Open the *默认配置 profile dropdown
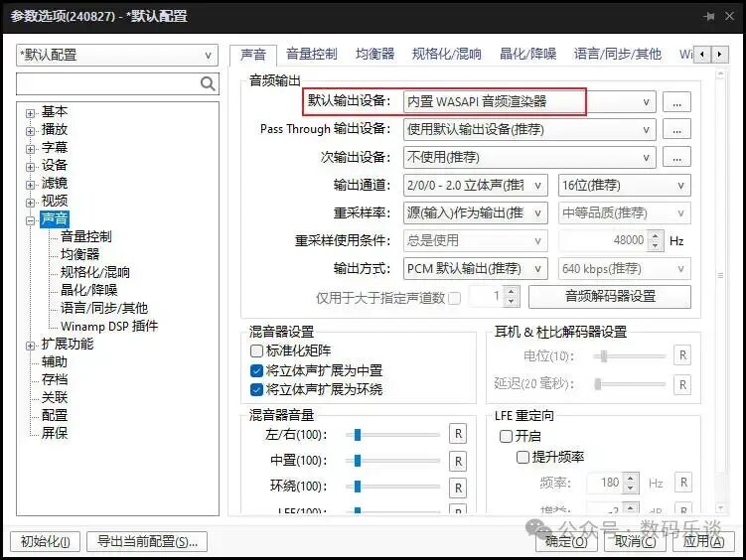The image size is (746, 560). [x=117, y=56]
